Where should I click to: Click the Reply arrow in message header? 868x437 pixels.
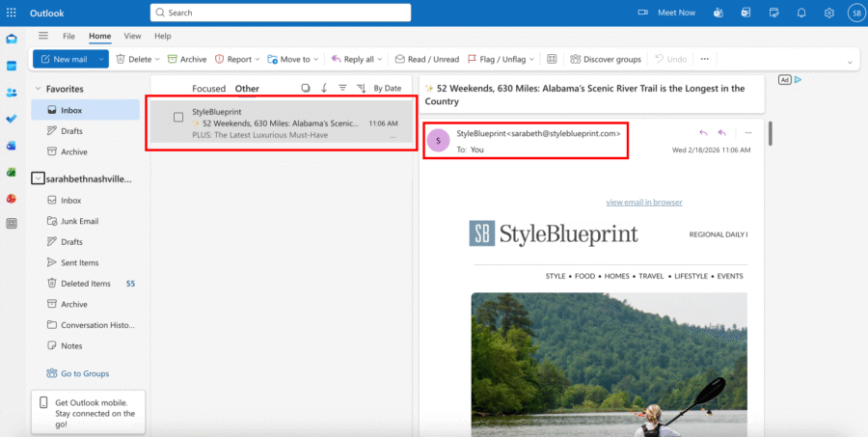pos(703,133)
